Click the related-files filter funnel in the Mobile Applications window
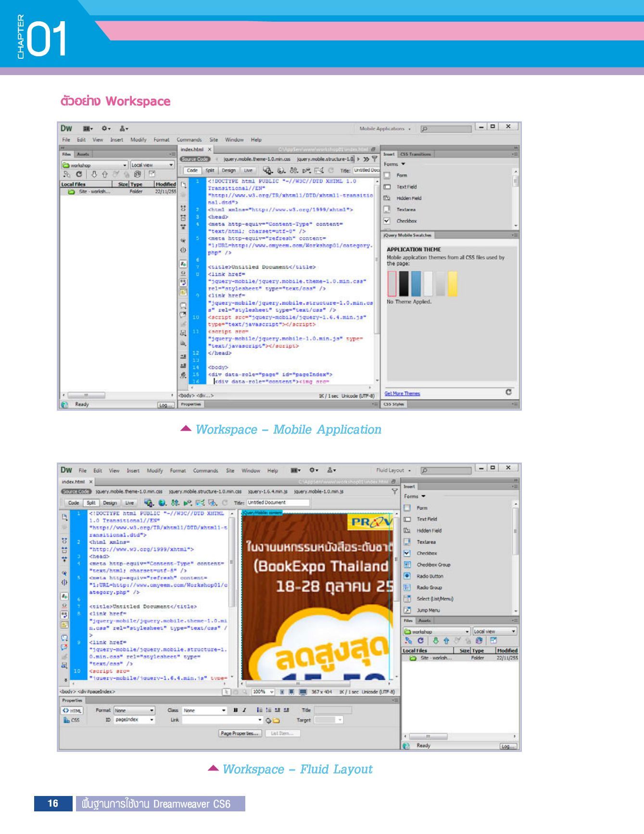Viewport: 644px width, 834px height. 375,159
